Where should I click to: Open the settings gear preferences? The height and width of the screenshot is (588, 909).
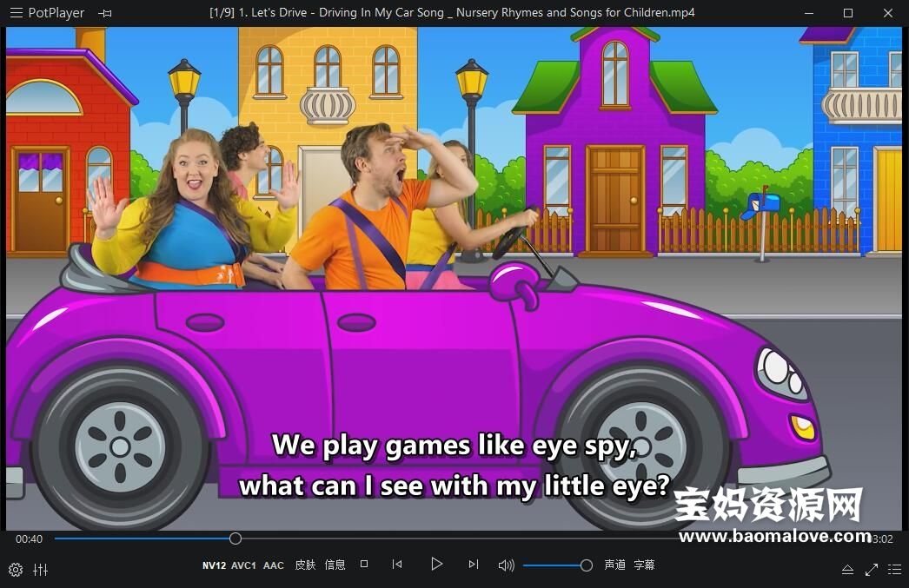click(16, 570)
